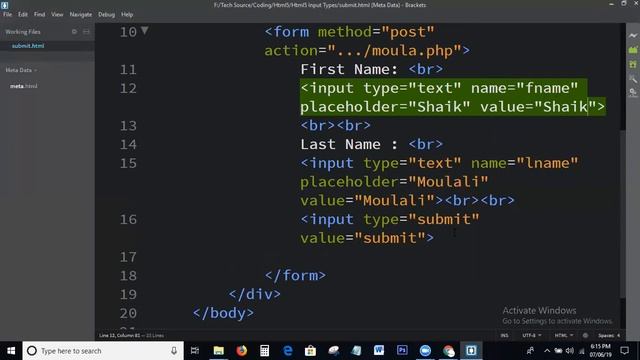Open the Meta Data project dropdown

coord(21,70)
